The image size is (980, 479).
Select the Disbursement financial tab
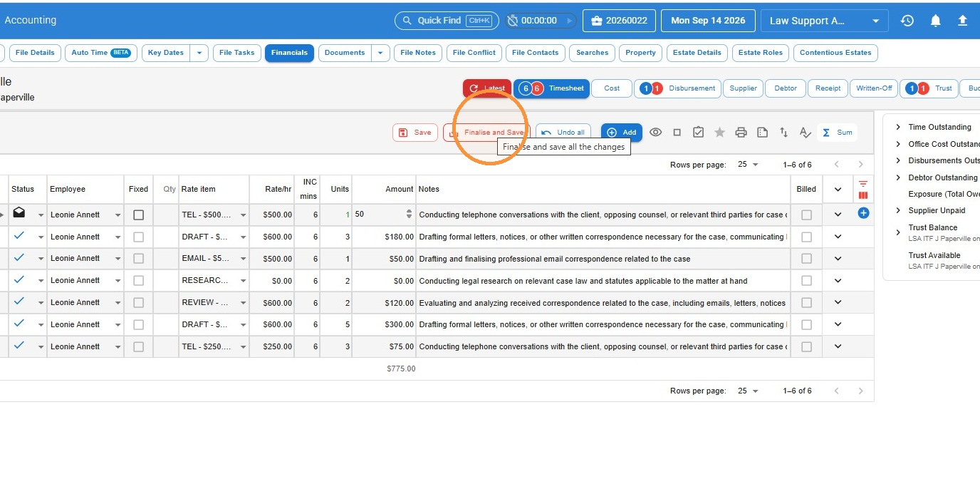(677, 88)
